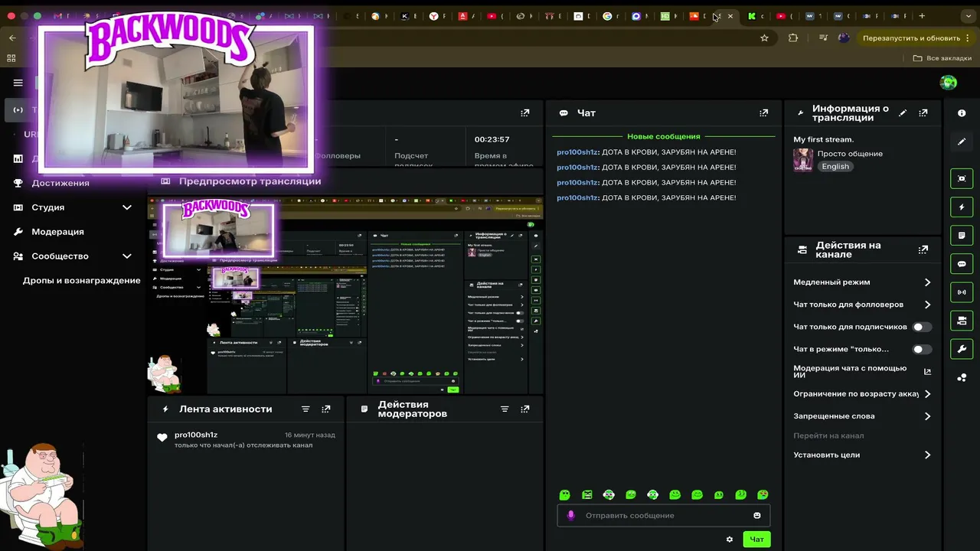The width and height of the screenshot is (980, 551).
Task: Open chat settings gear icon
Action: 730,540
